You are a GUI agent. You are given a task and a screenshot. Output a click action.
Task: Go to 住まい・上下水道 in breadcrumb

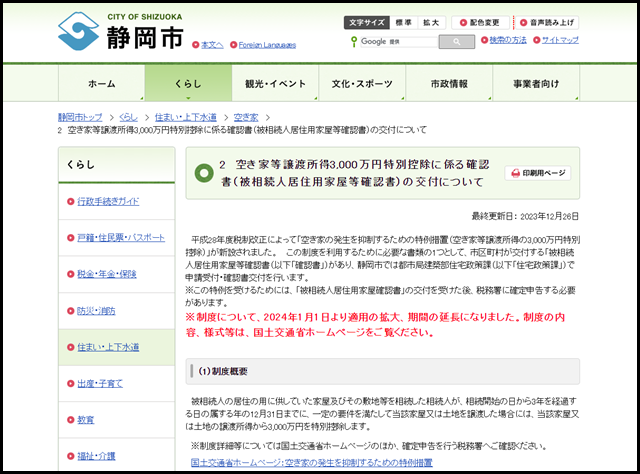coord(186,118)
